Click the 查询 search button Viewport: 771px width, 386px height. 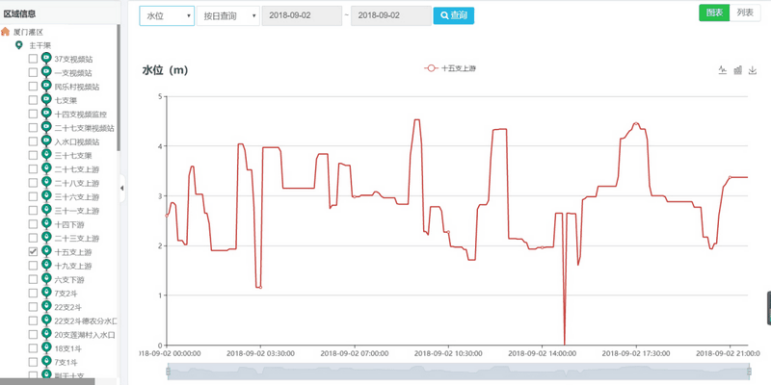click(x=453, y=16)
